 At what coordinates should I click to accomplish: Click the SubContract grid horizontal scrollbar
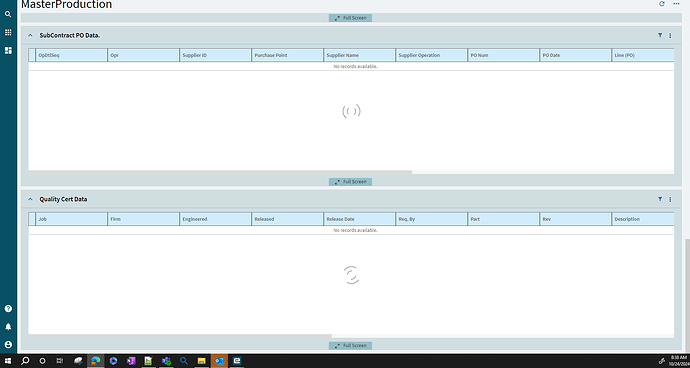(x=220, y=172)
